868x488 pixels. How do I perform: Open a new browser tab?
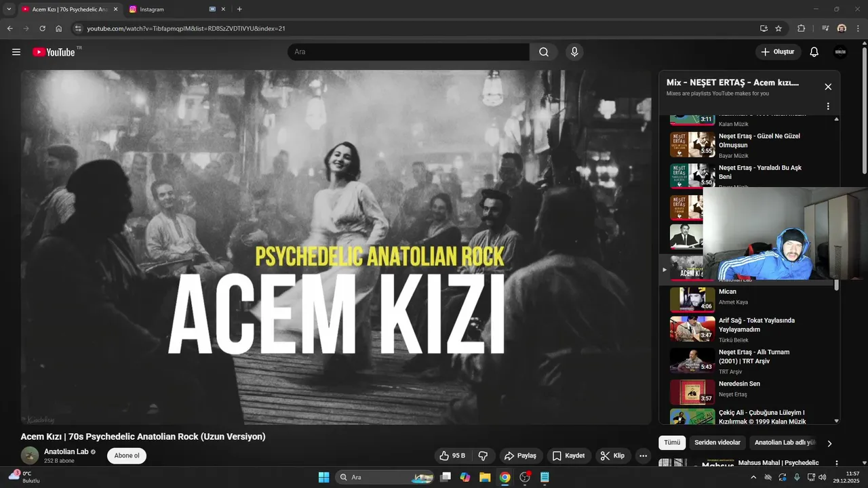click(239, 9)
